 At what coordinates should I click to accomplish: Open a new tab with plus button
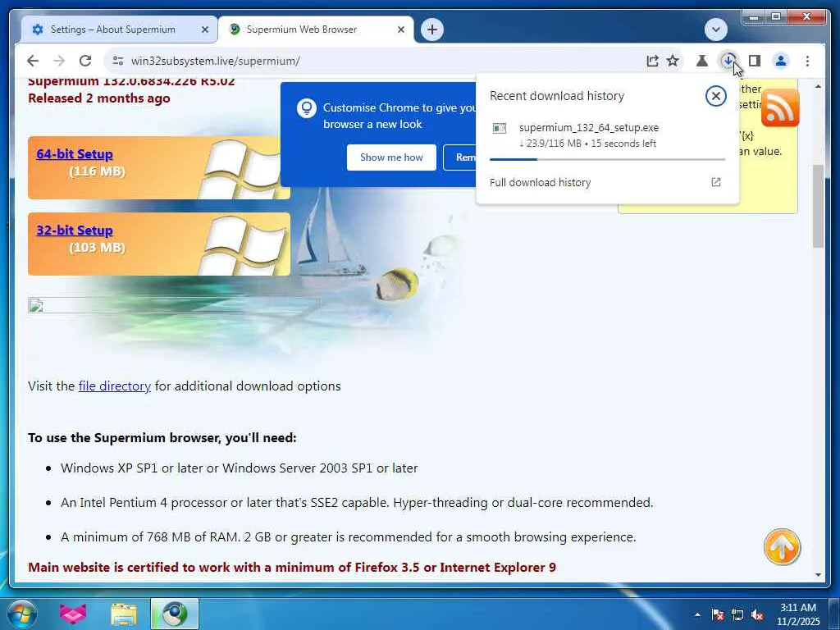pos(432,30)
